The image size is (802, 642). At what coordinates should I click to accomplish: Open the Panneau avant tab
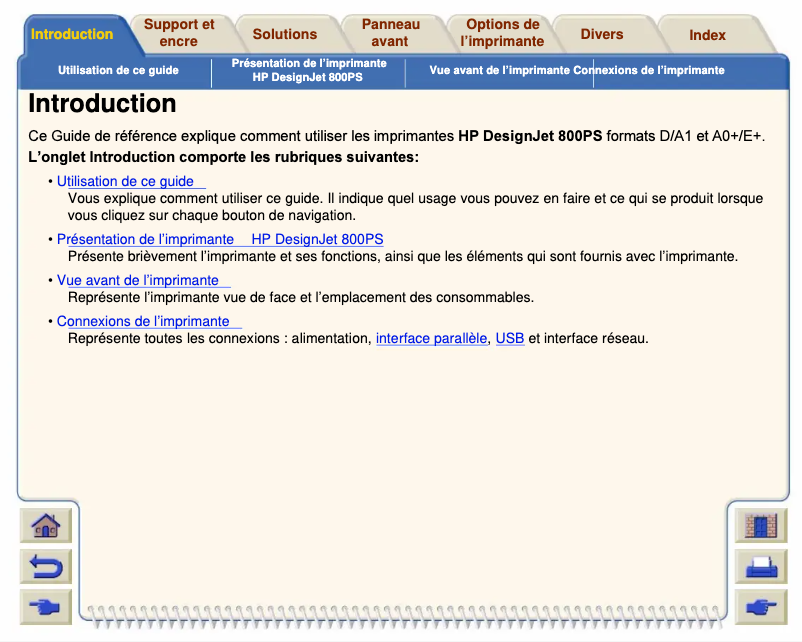(x=390, y=33)
